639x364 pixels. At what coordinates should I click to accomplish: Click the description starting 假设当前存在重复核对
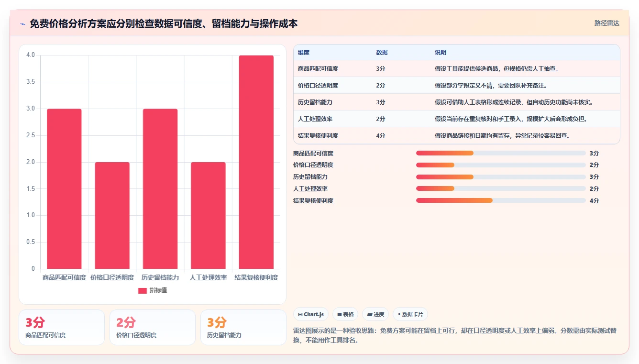coord(511,119)
